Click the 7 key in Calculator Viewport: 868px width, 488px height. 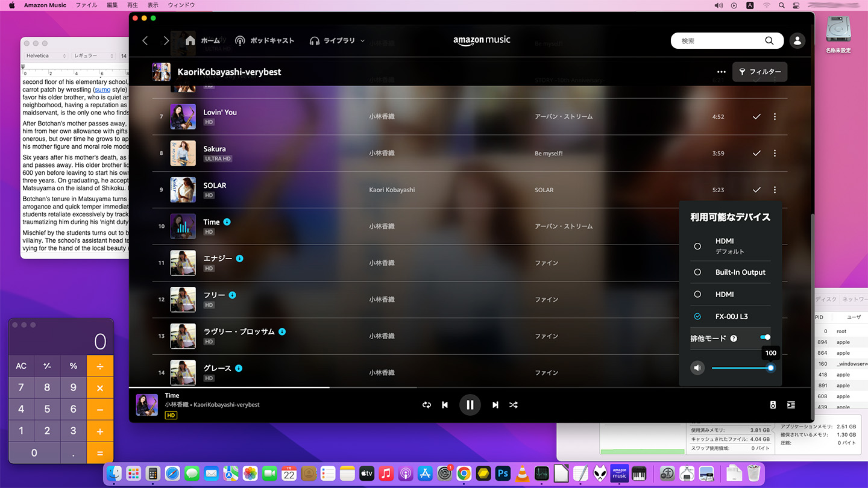click(21, 387)
